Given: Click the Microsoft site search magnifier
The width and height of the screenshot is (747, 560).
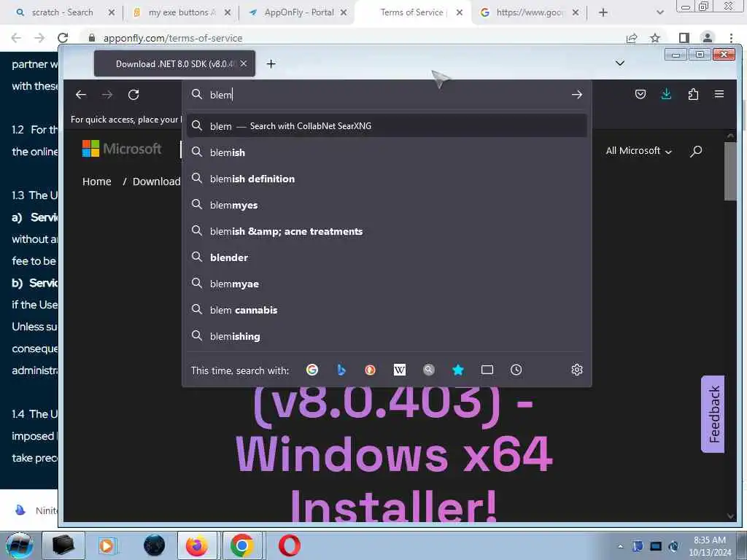Looking at the screenshot, I should [696, 152].
